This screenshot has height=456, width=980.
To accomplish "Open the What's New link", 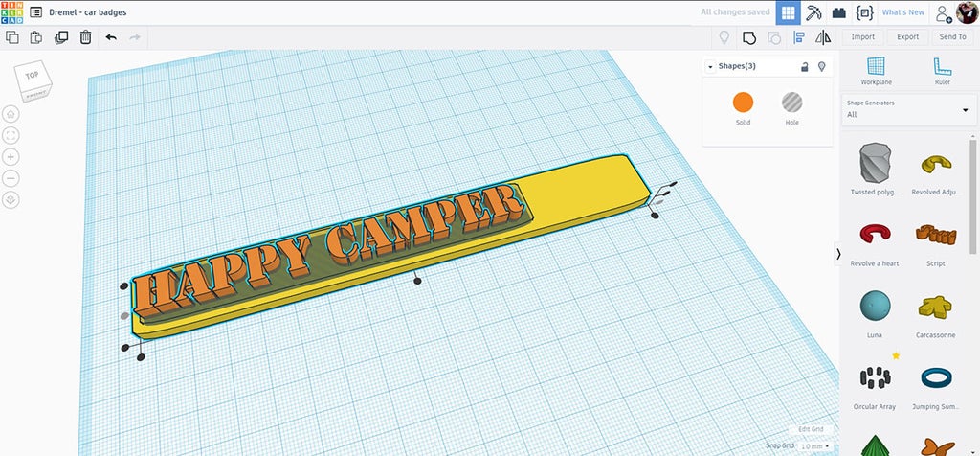I will point(902,12).
